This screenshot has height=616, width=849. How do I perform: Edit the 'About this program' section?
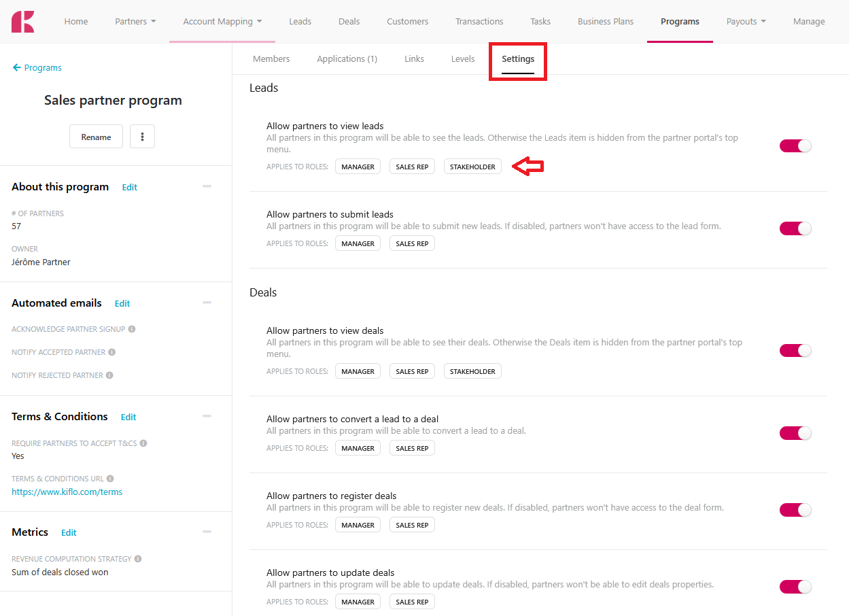point(129,188)
